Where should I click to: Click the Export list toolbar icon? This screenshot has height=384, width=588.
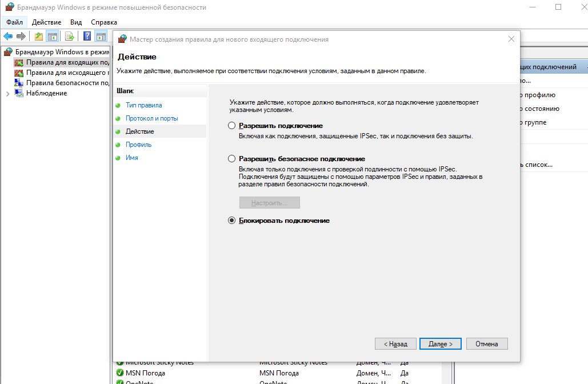pos(69,37)
